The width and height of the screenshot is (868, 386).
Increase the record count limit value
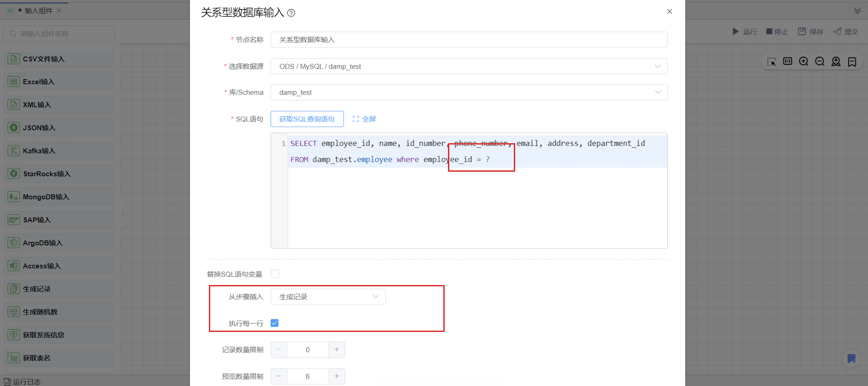(336, 349)
